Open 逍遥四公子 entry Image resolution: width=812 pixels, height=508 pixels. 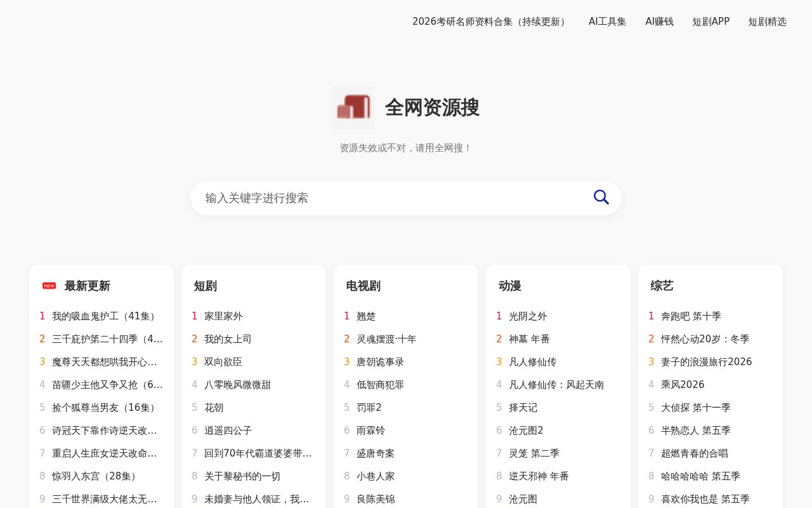[x=228, y=431]
